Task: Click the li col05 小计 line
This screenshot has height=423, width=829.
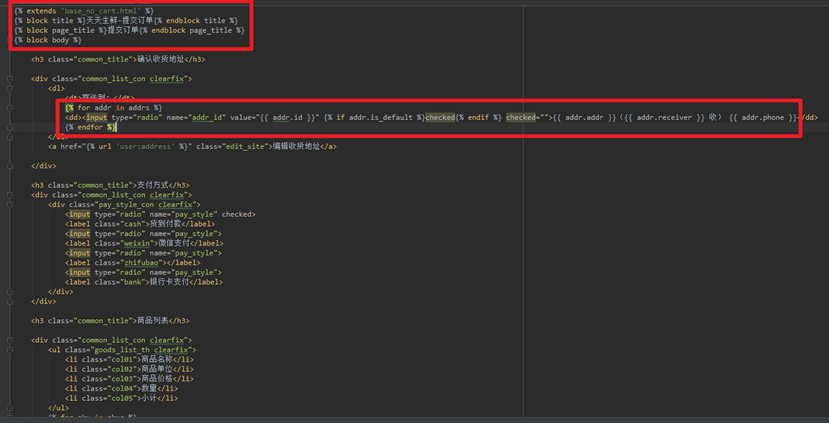Action: (x=122, y=398)
